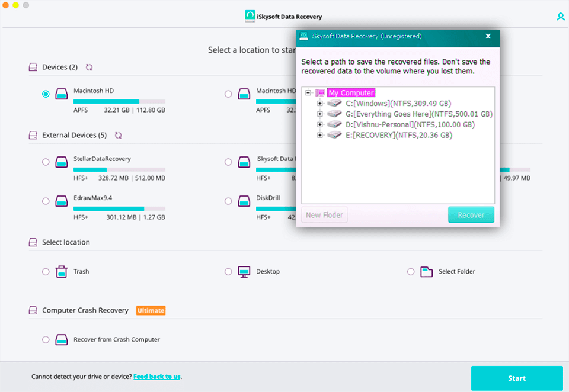Expand the G:[Everything Goes Here] node
This screenshot has width=569, height=392.
[x=320, y=114]
